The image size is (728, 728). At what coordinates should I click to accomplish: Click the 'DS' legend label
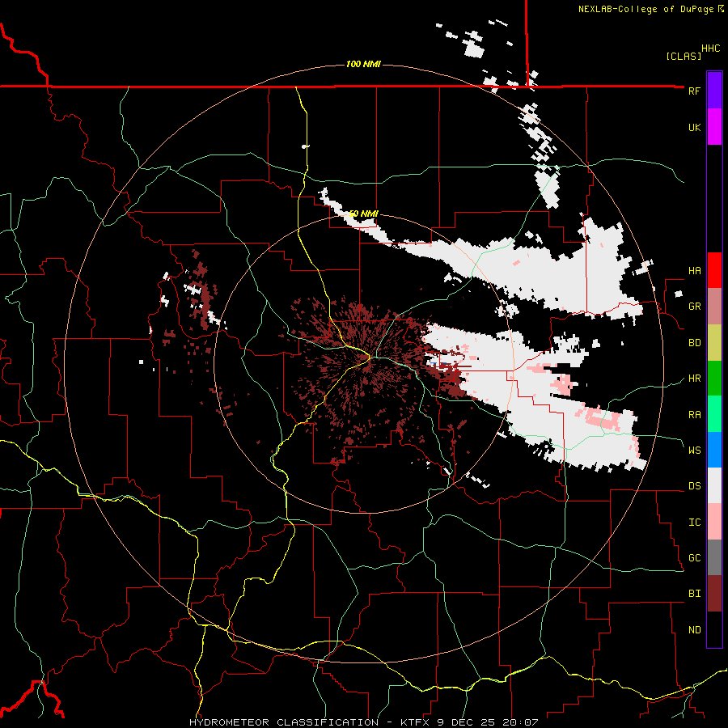click(x=694, y=486)
